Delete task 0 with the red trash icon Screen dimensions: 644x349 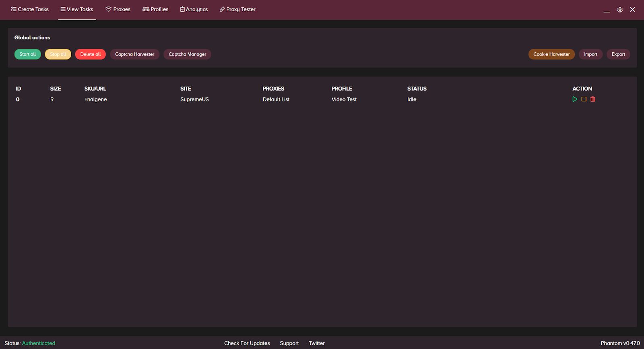pyautogui.click(x=592, y=99)
